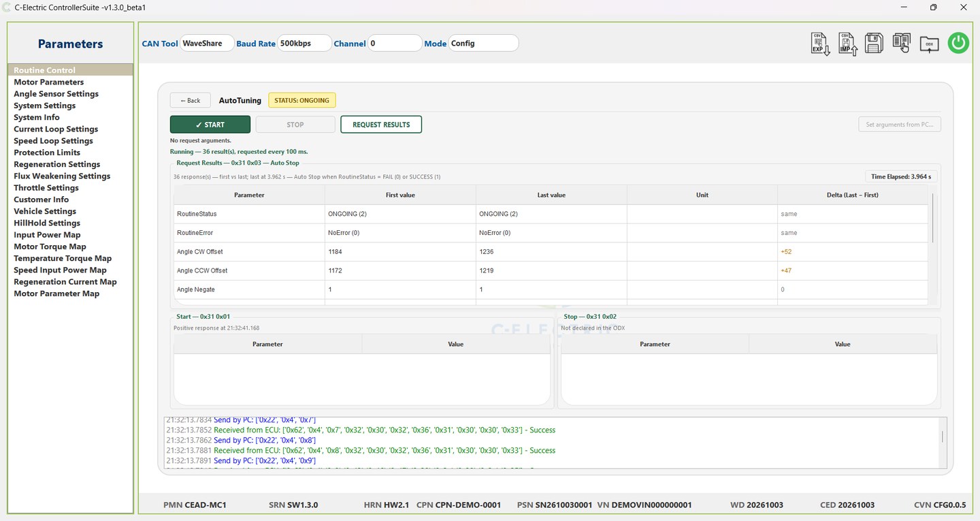Image resolution: width=980 pixels, height=521 pixels.
Task: Click the Parameter column header in results table
Action: [249, 195]
